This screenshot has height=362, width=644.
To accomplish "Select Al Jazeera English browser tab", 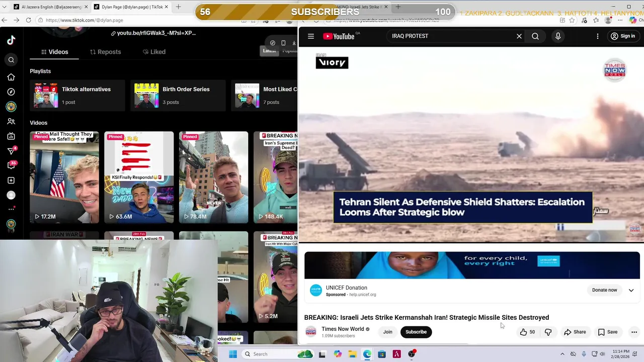I will click(x=50, y=7).
